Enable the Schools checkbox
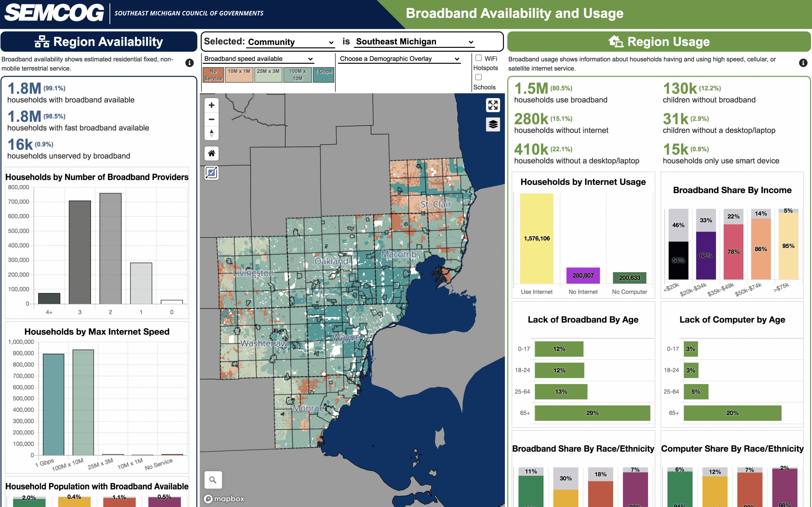Viewport: 812px width, 507px height. 479,77
